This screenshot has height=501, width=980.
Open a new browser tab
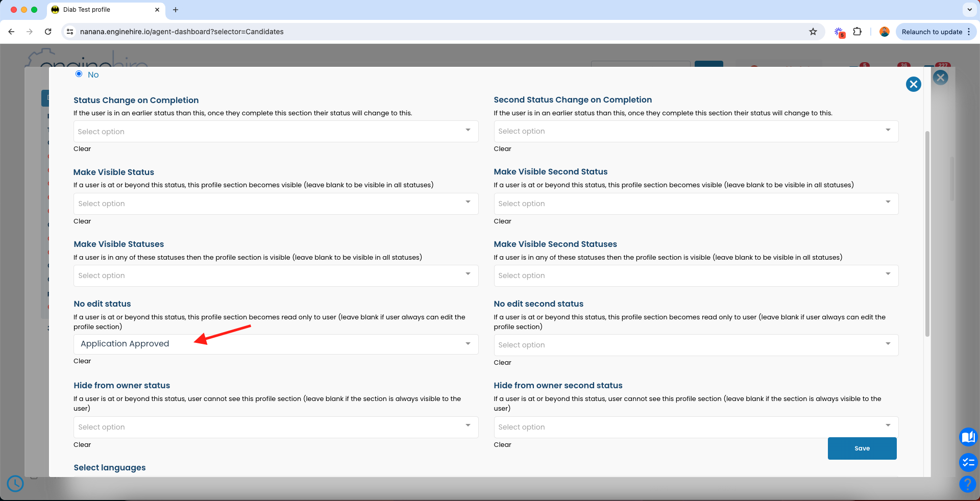(x=176, y=10)
